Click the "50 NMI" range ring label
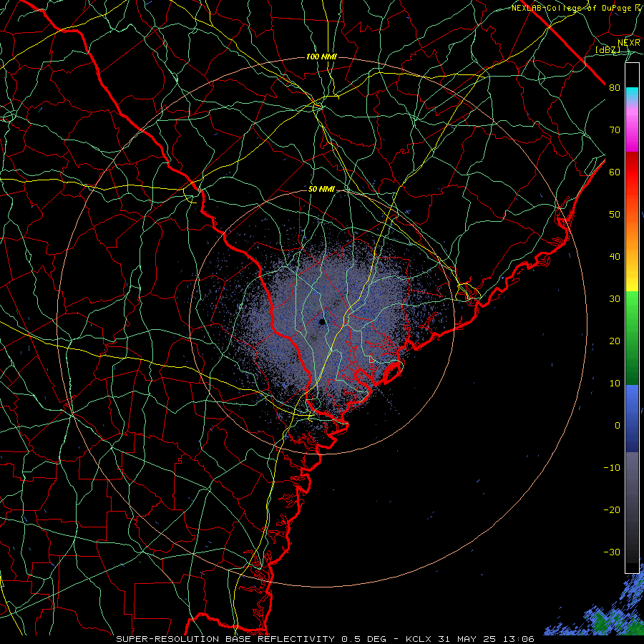Screen dimensions: 644x644 pos(321,190)
